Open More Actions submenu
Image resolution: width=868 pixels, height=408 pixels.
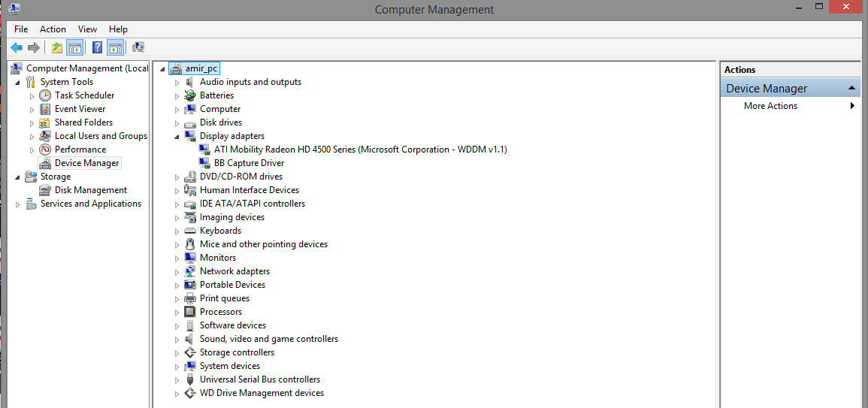(x=770, y=106)
